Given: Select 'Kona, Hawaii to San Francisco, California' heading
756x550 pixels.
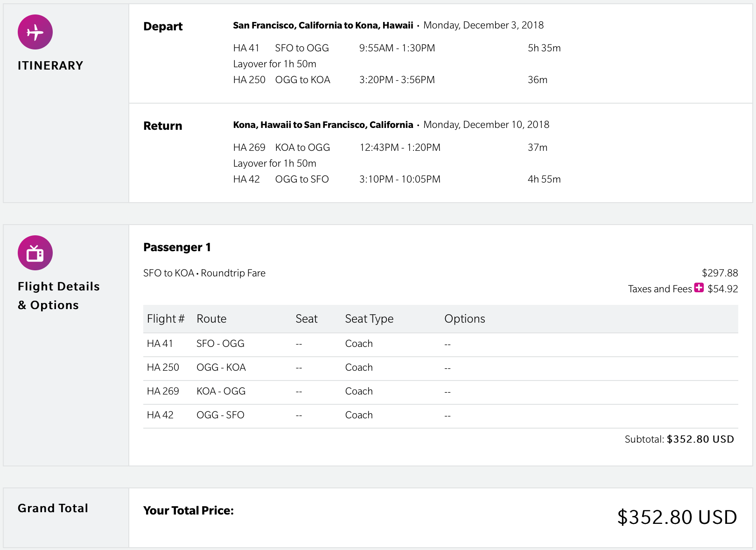Looking at the screenshot, I should point(323,125).
